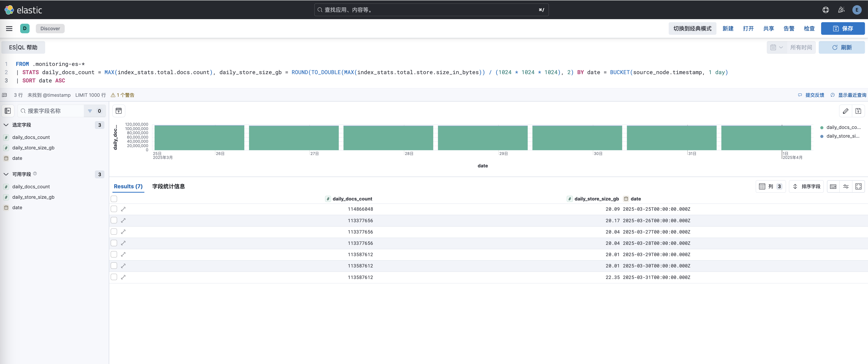Image resolution: width=868 pixels, height=364 pixels.
Task: Expand row with count 114866048
Action: (123, 209)
